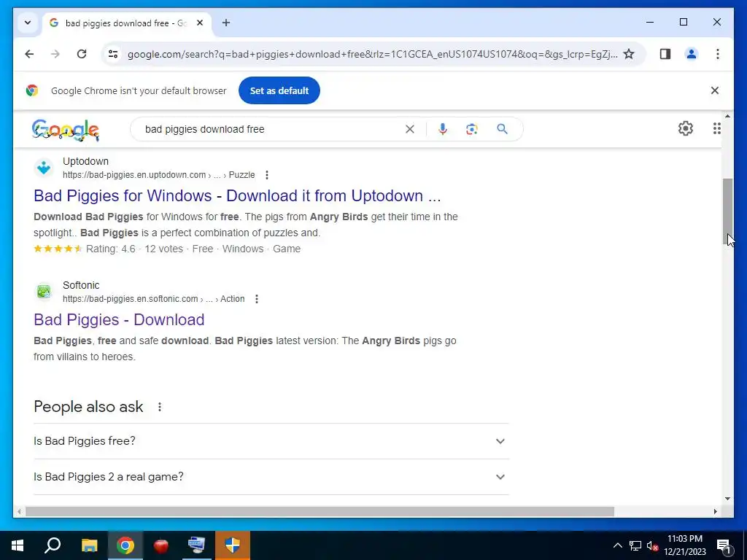Viewport: 747px width, 560px height.
Task: Open Chrome three-dot menu
Action: [718, 54]
